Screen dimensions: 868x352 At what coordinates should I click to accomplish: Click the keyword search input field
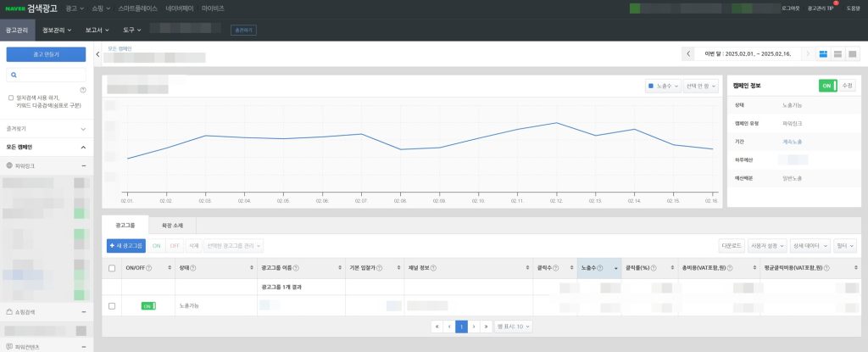pyautogui.click(x=46, y=75)
